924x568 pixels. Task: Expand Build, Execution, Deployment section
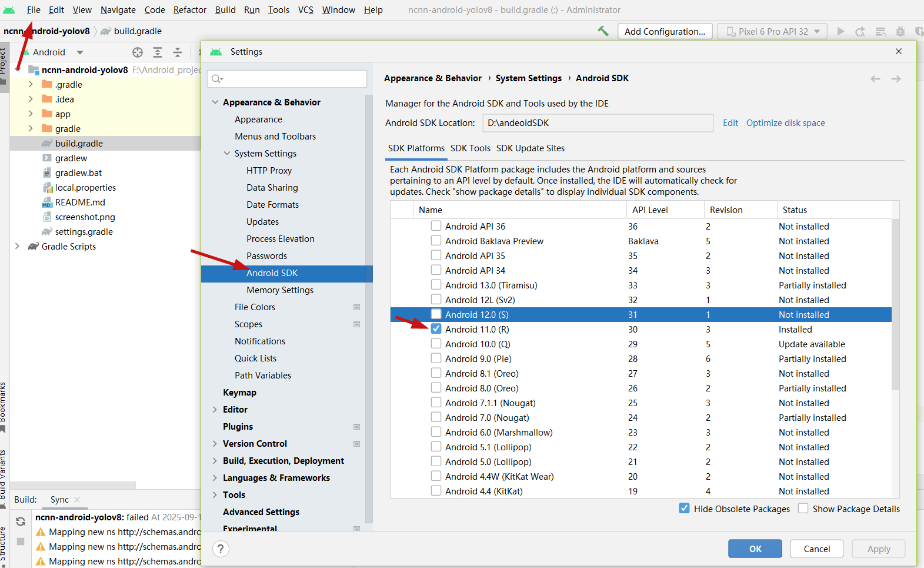(215, 461)
